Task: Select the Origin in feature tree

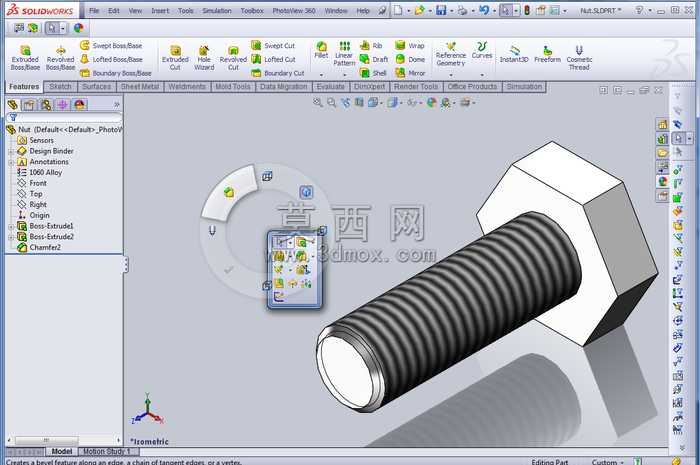Action: coord(34,215)
